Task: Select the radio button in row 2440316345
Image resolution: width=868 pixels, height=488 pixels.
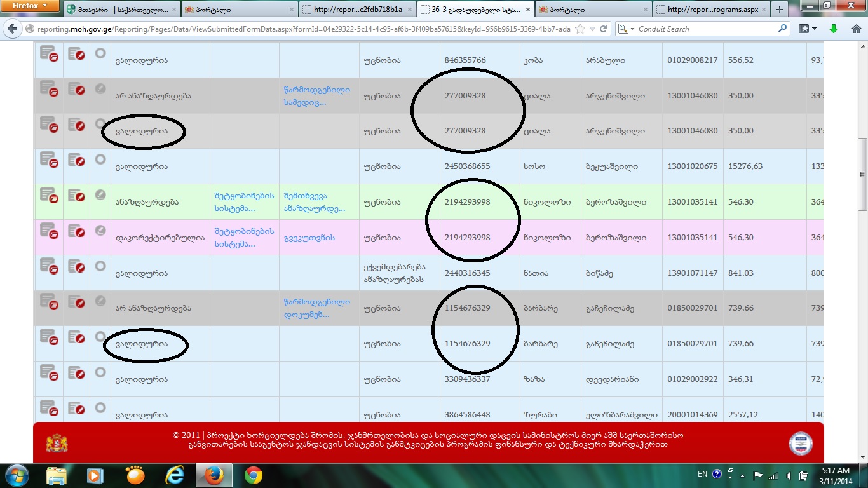Action: tap(100, 266)
